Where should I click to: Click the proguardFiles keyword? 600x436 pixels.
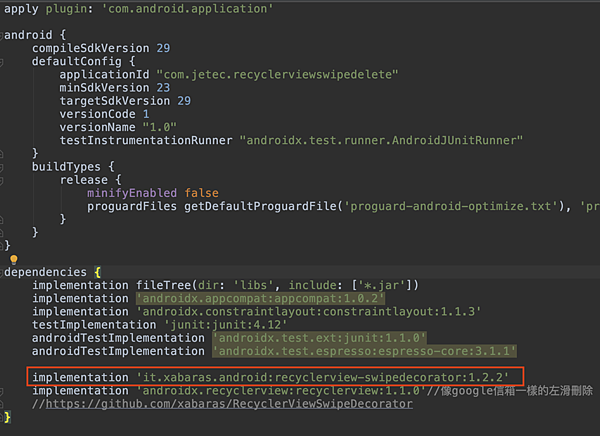(132, 206)
